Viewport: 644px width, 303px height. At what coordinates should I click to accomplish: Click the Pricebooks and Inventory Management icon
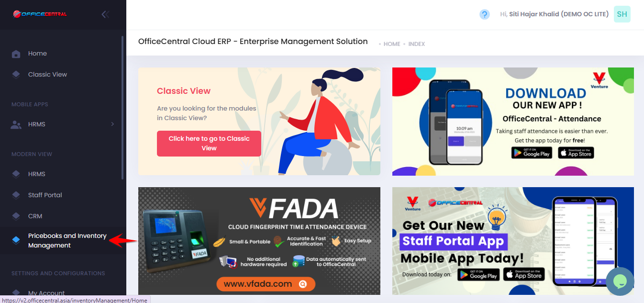tap(16, 240)
